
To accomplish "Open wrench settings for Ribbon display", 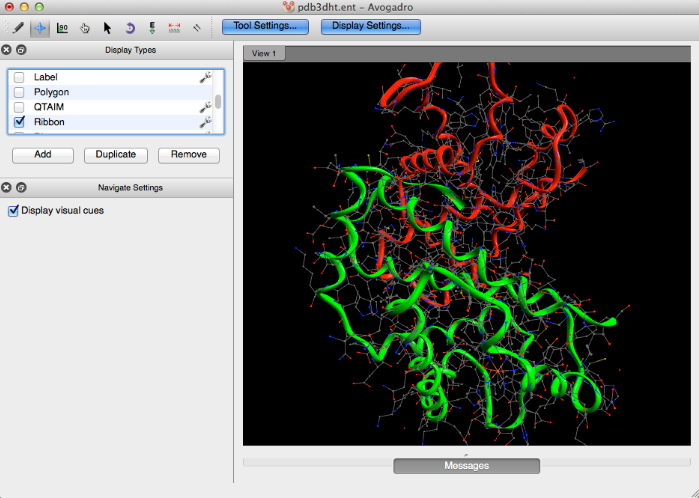I will [205, 122].
